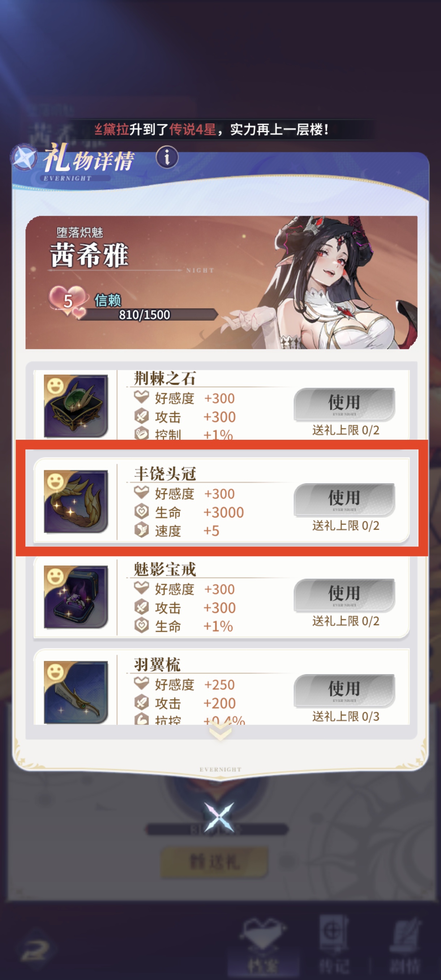Viewport: 441px width, 980px height.
Task: Use the 羽翼梳 gift
Action: click(344, 691)
